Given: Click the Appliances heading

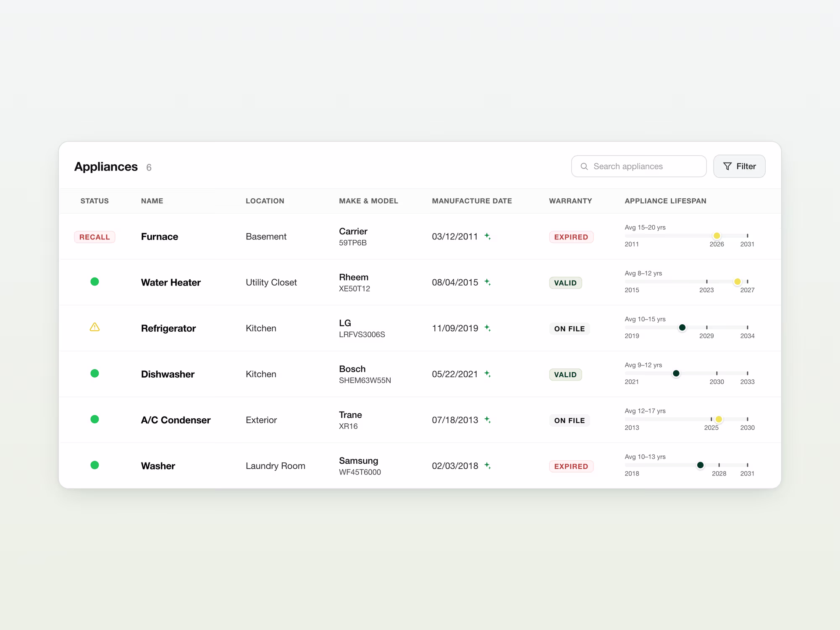Looking at the screenshot, I should (106, 167).
